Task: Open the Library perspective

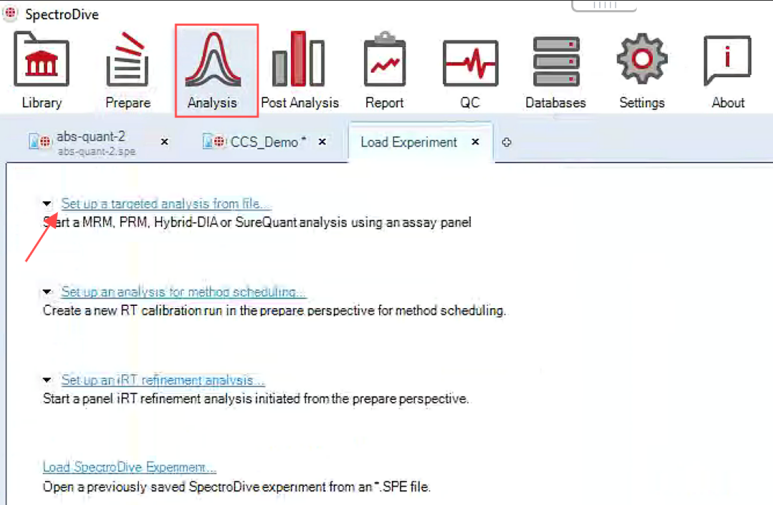Action: (41, 70)
